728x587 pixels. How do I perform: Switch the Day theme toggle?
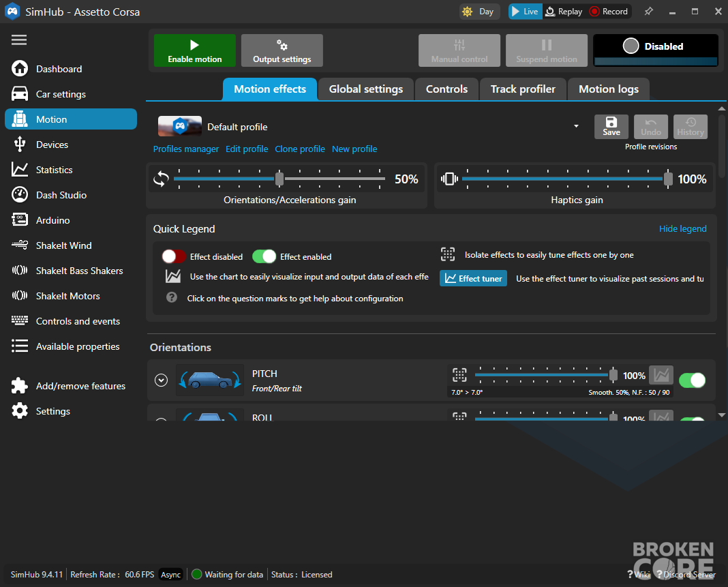(x=479, y=12)
